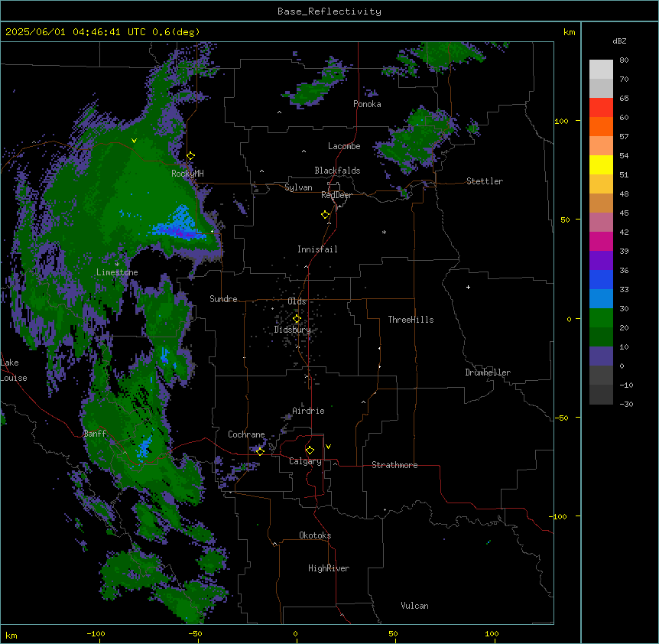Image resolution: width=659 pixels, height=644 pixels.
Task: Click the Limestone label
Action: click(117, 272)
